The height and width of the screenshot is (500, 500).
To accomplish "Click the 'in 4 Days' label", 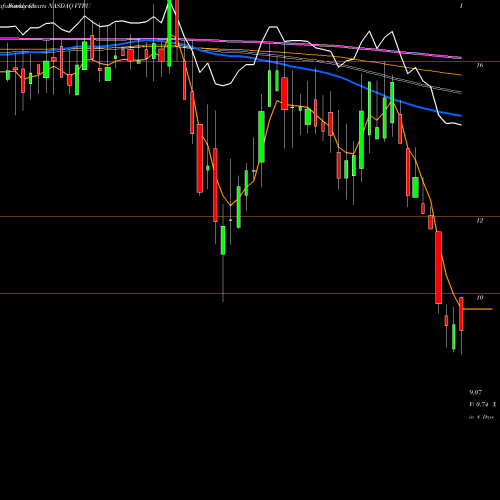I will pos(481,417).
